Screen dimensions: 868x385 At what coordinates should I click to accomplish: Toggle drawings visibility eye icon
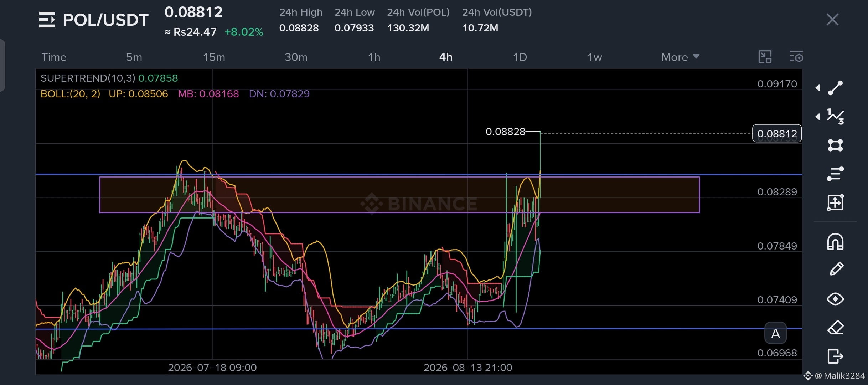[835, 299]
